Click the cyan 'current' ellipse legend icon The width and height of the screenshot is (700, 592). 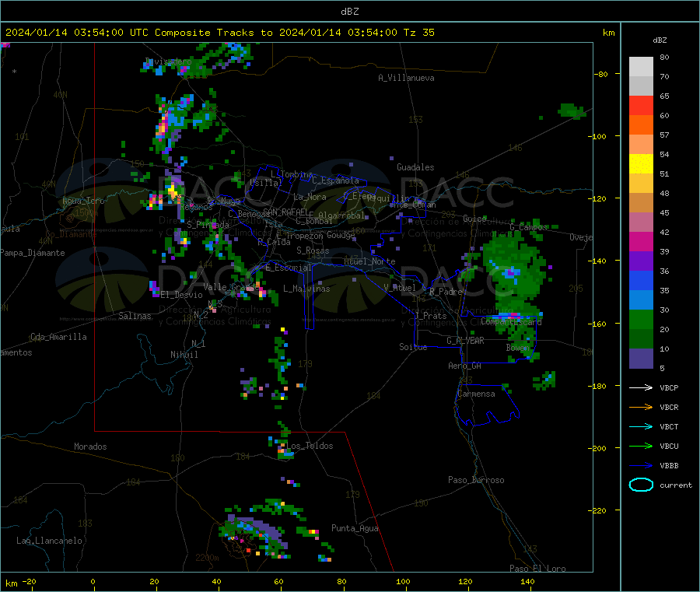click(x=641, y=485)
